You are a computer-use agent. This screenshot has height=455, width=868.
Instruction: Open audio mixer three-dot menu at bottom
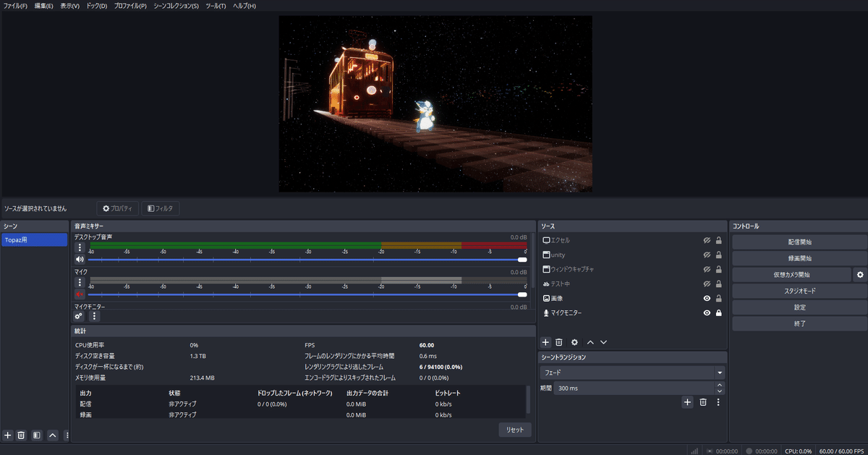point(94,316)
